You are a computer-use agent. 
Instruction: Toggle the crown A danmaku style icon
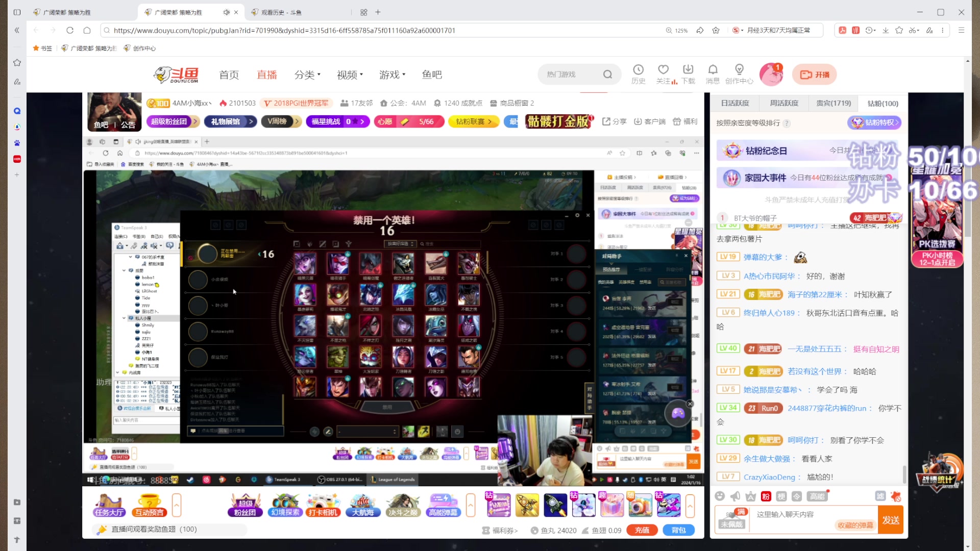(x=750, y=496)
